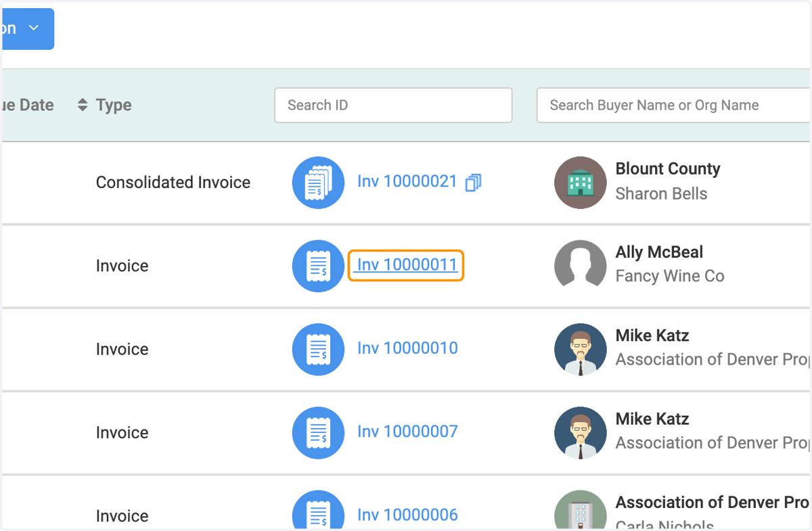Click the Search ID input field

click(x=393, y=105)
